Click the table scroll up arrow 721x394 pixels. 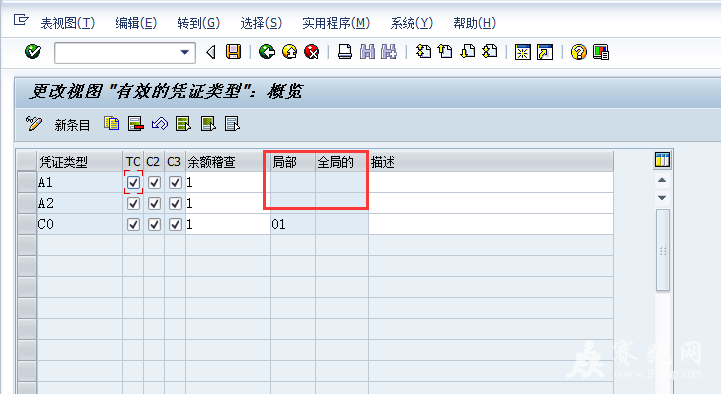tap(662, 180)
